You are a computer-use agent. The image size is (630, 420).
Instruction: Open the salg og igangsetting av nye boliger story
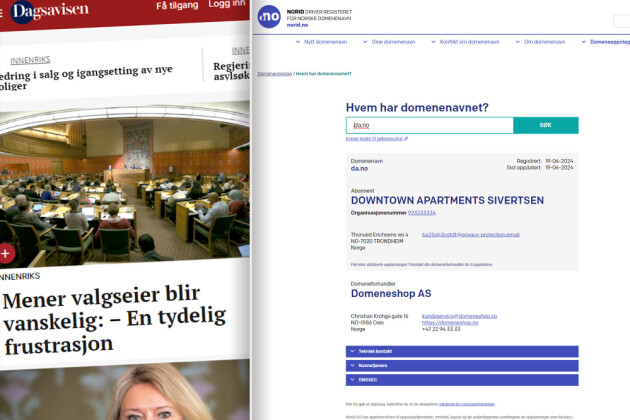click(x=86, y=77)
